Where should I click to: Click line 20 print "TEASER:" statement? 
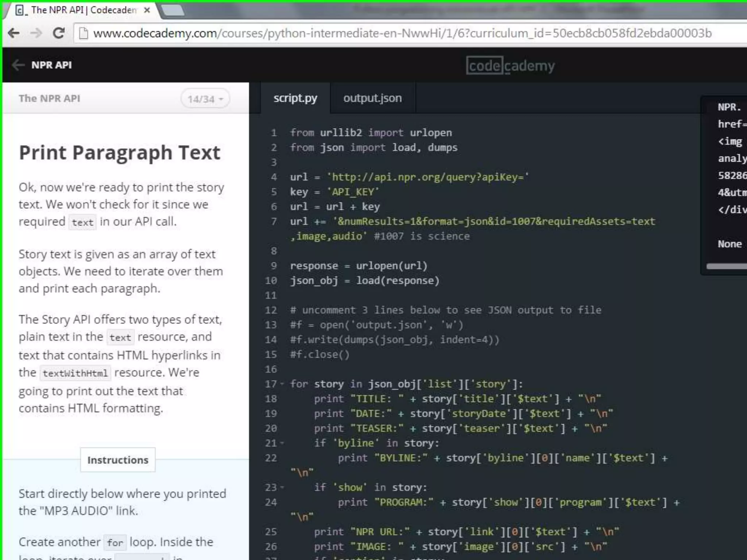coord(460,428)
